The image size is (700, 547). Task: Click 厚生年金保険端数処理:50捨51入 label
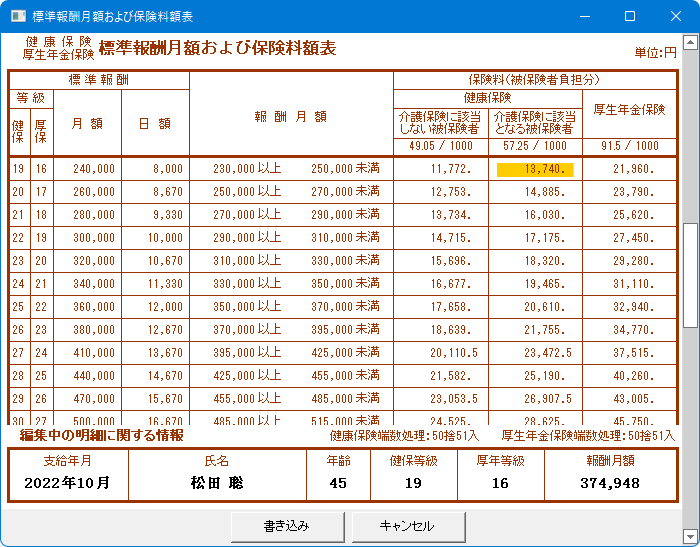[588, 436]
